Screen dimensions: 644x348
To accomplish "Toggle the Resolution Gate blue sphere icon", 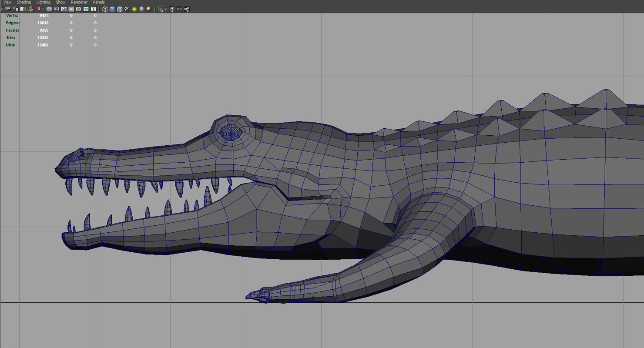I will [x=64, y=9].
